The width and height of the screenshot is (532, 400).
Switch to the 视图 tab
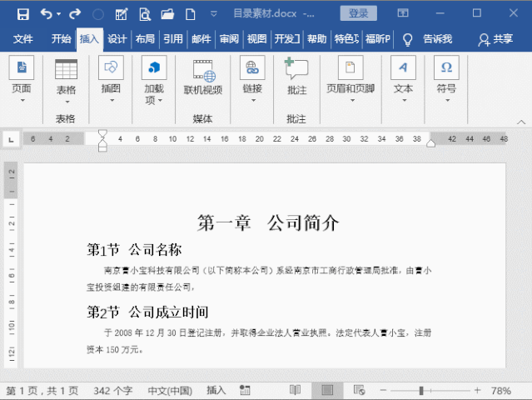click(256, 38)
